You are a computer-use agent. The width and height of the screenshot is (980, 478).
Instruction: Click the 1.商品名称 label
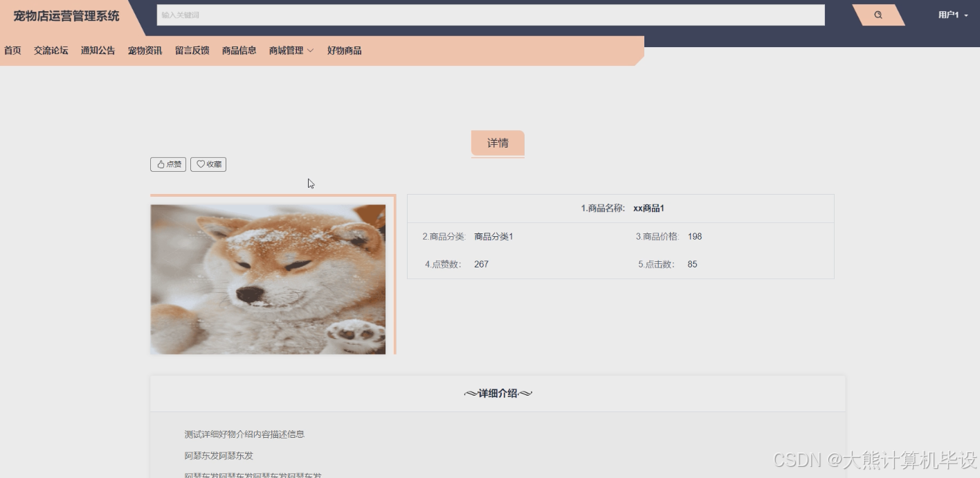(603, 209)
